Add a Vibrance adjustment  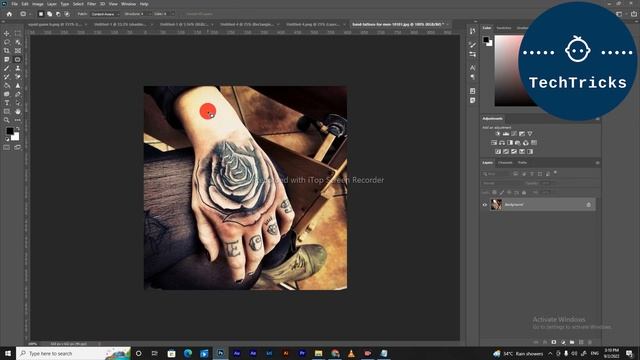point(530,133)
